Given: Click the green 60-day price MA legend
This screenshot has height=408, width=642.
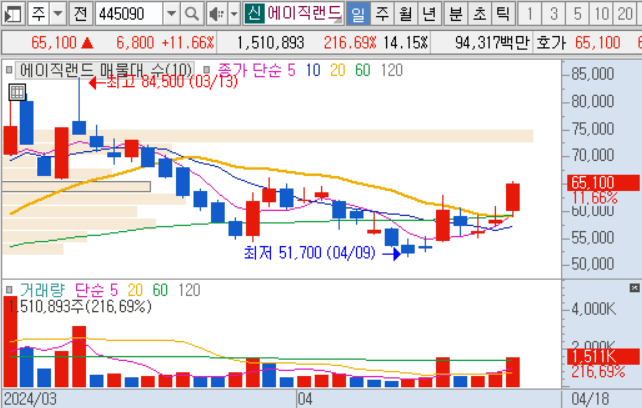Looking at the screenshot, I should 363,70.
